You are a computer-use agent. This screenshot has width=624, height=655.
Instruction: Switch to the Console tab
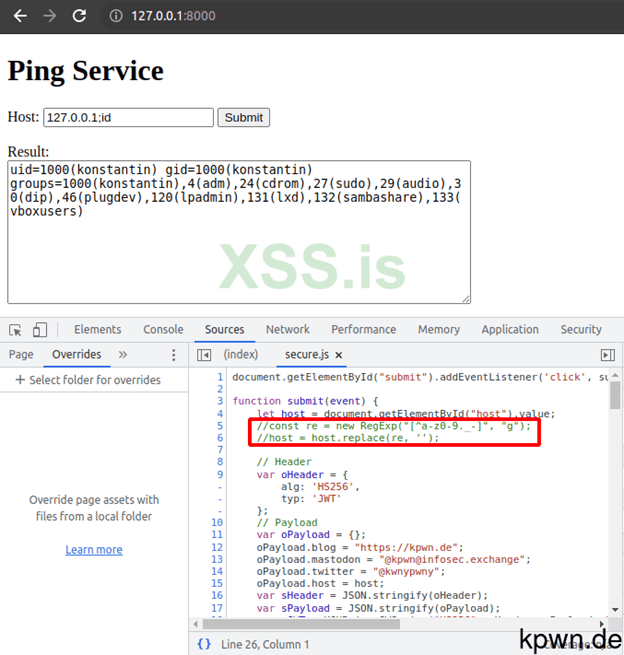click(x=163, y=330)
